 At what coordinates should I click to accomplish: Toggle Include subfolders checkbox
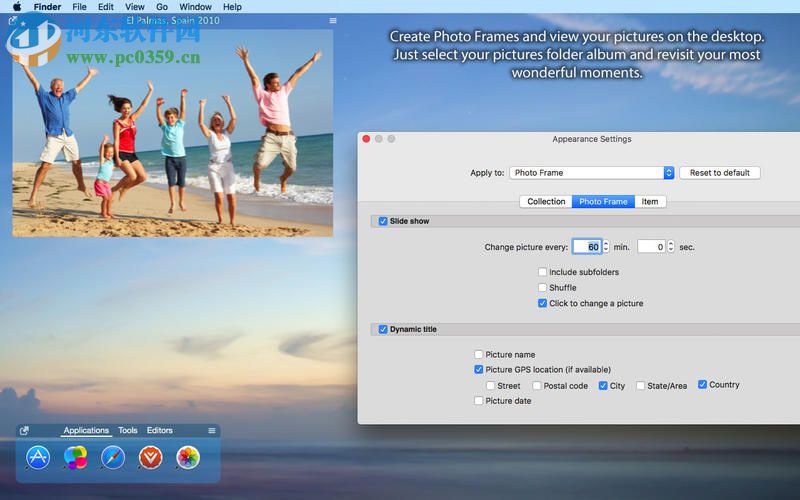point(542,272)
